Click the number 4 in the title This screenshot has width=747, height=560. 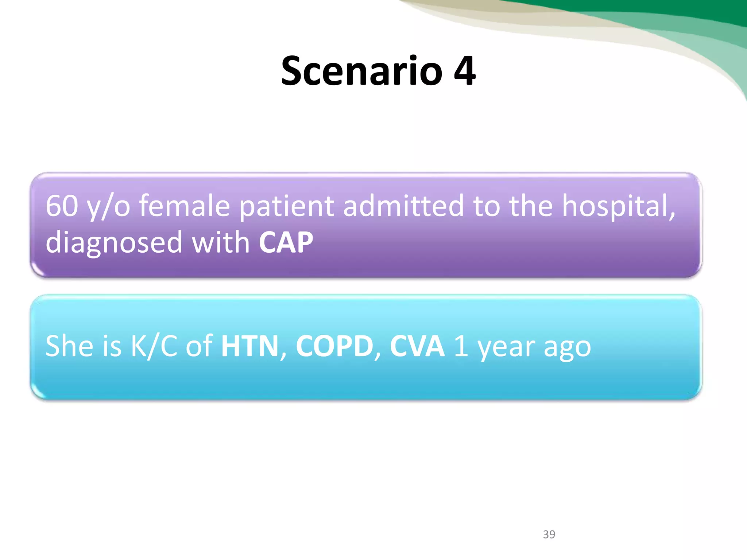pos(464,71)
